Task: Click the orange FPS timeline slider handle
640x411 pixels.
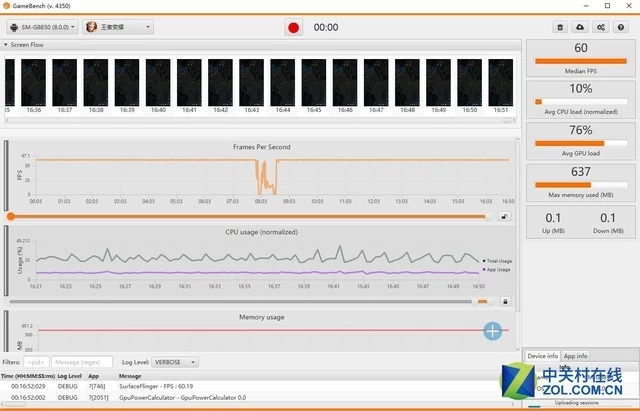Action: click(x=10, y=216)
